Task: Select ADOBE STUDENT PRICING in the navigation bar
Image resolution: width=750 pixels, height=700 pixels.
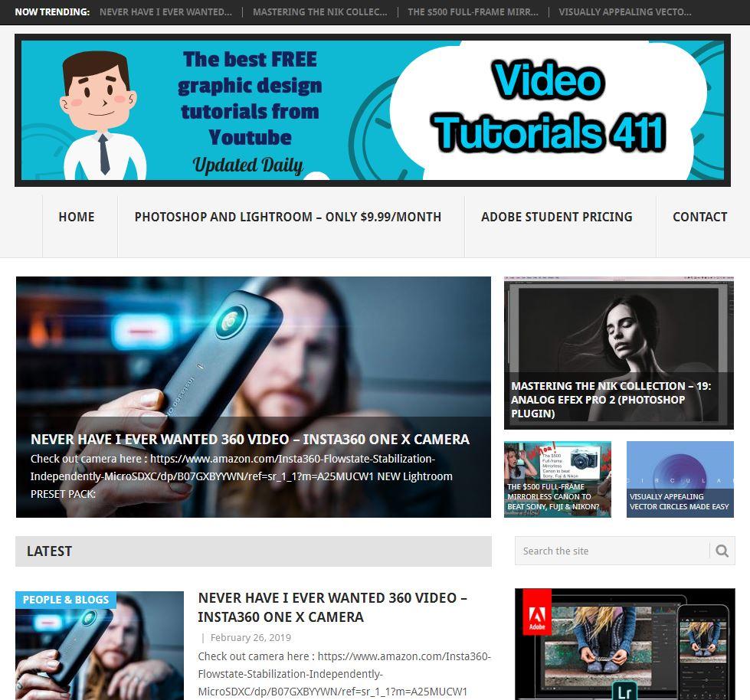Action: pos(557,217)
